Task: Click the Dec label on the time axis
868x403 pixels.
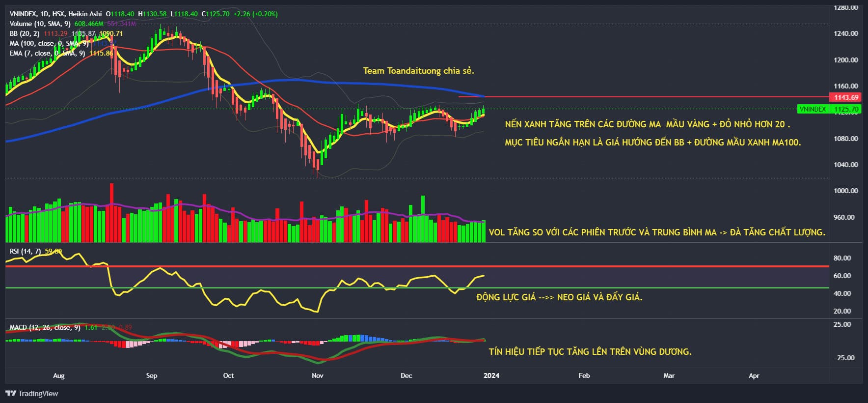Action: point(406,375)
